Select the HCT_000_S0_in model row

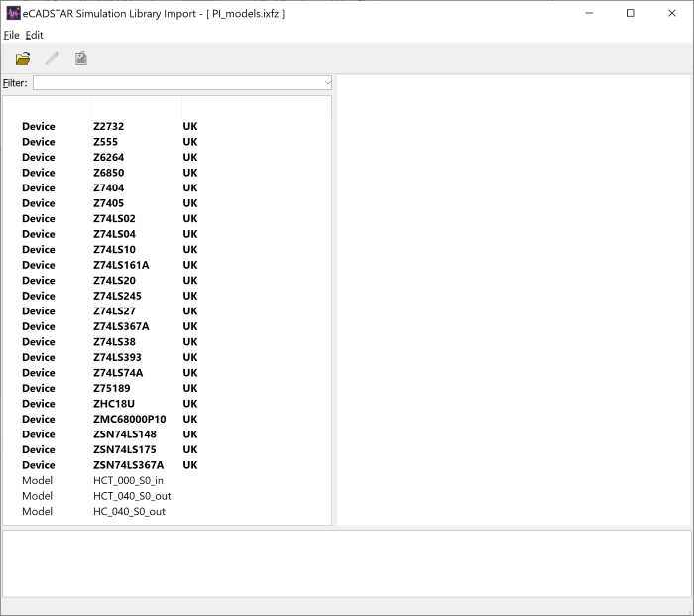point(168,480)
